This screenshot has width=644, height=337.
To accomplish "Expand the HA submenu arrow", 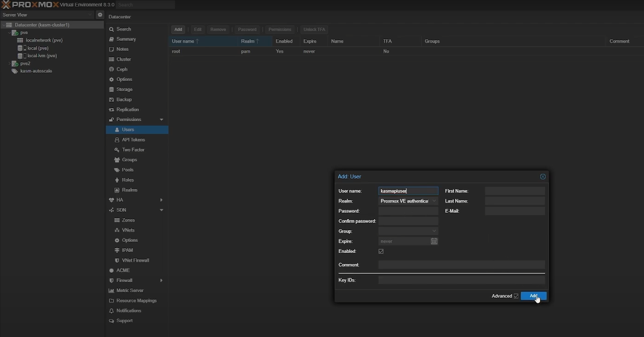I will 161,200.
